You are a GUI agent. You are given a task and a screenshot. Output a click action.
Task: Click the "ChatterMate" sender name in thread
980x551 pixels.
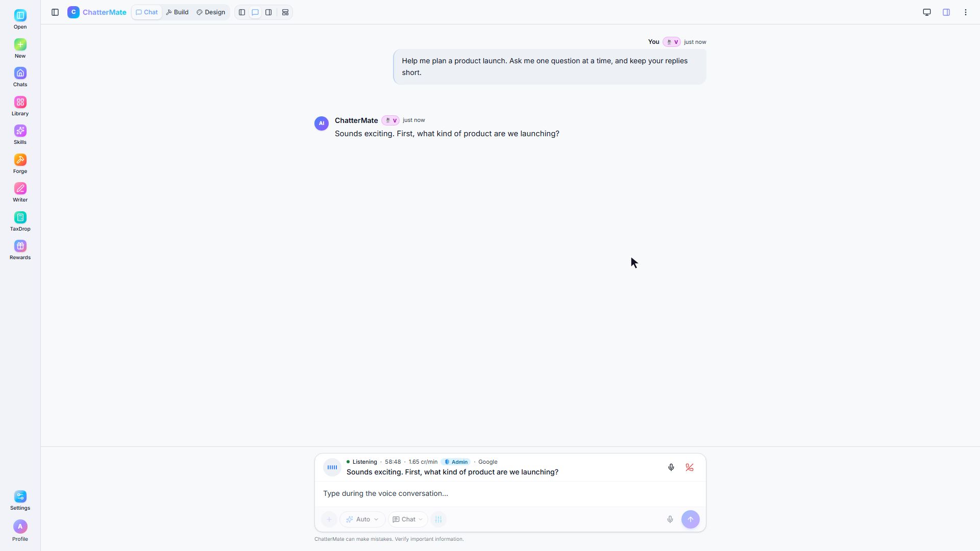356,120
